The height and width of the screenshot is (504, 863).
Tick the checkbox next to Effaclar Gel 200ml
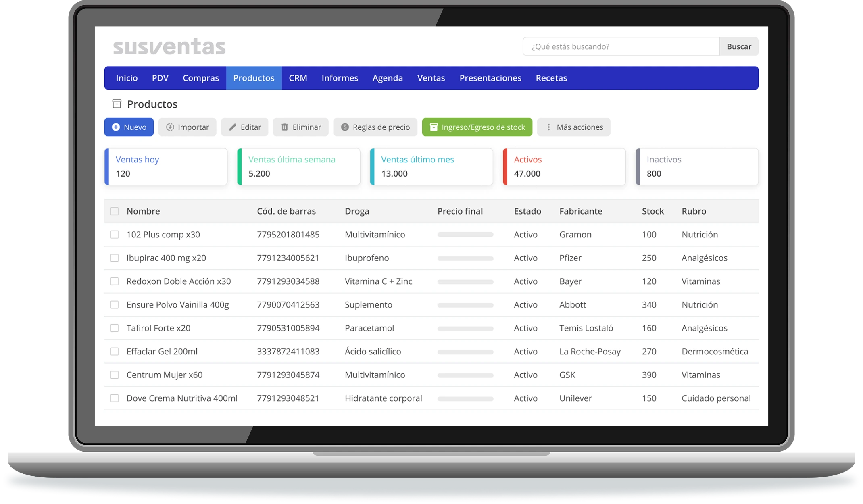114,351
